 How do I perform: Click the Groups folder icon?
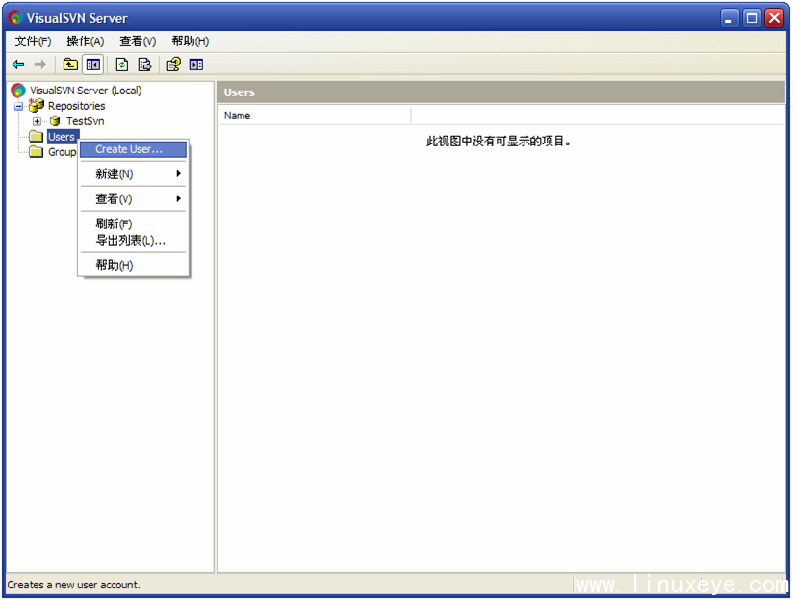[36, 152]
